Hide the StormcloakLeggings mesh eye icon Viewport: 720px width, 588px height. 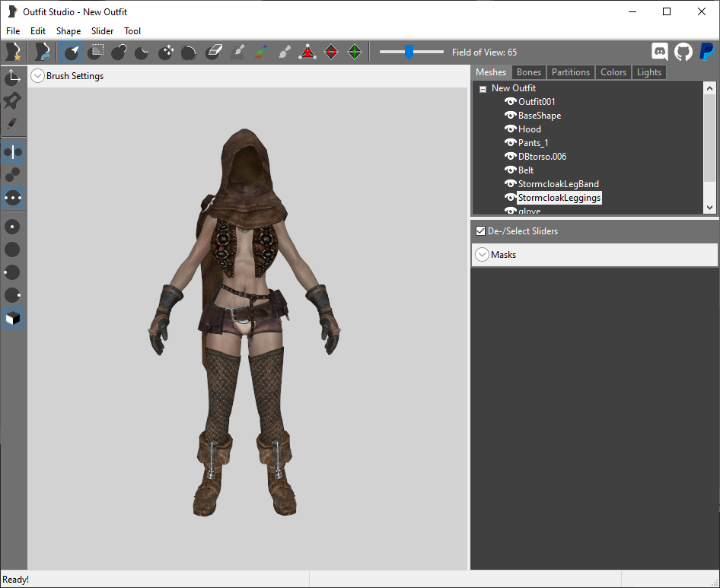(510, 198)
